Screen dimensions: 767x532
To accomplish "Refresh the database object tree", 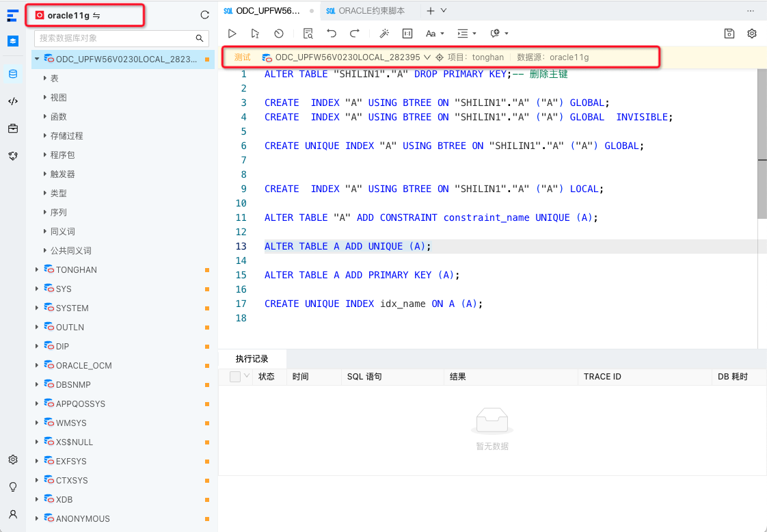I will point(204,14).
